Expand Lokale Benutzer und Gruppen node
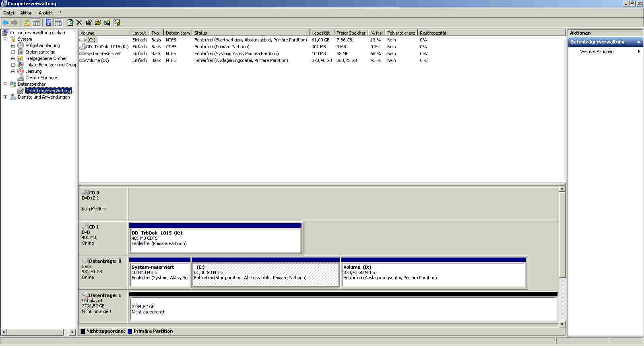 point(13,65)
